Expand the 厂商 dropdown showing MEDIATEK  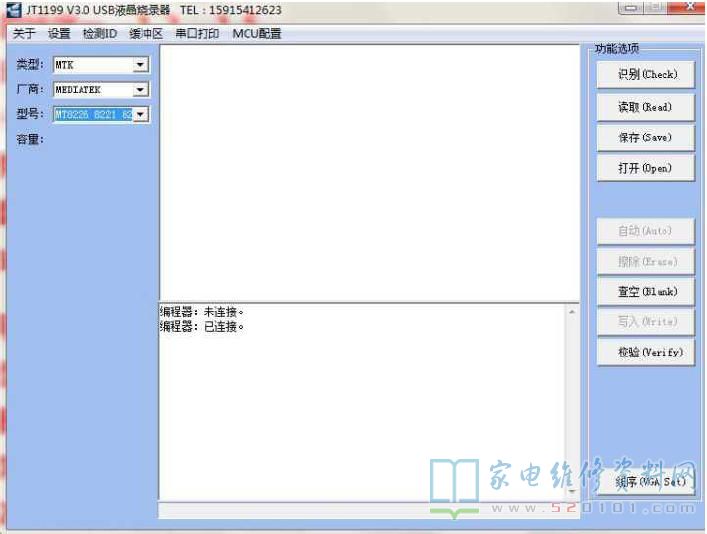pyautogui.click(x=140, y=90)
